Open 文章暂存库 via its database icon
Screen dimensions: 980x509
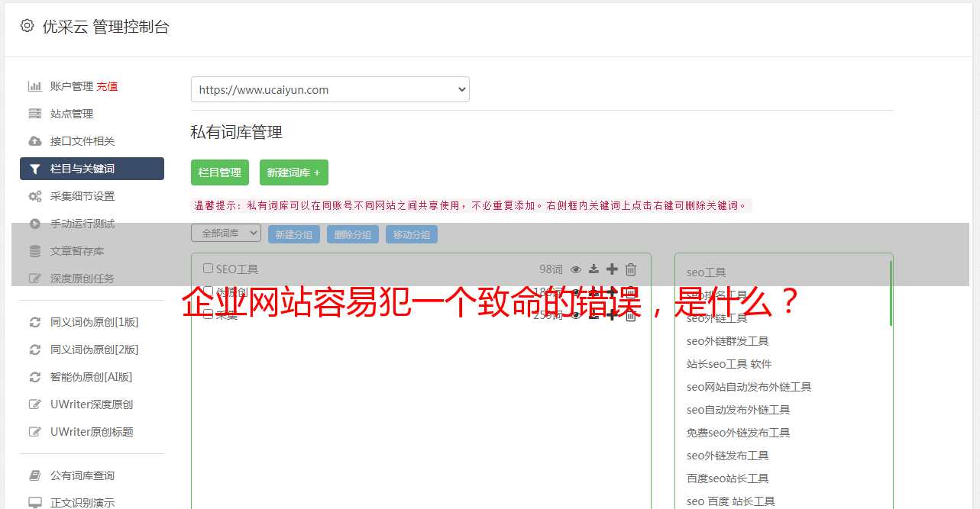pyautogui.click(x=35, y=251)
